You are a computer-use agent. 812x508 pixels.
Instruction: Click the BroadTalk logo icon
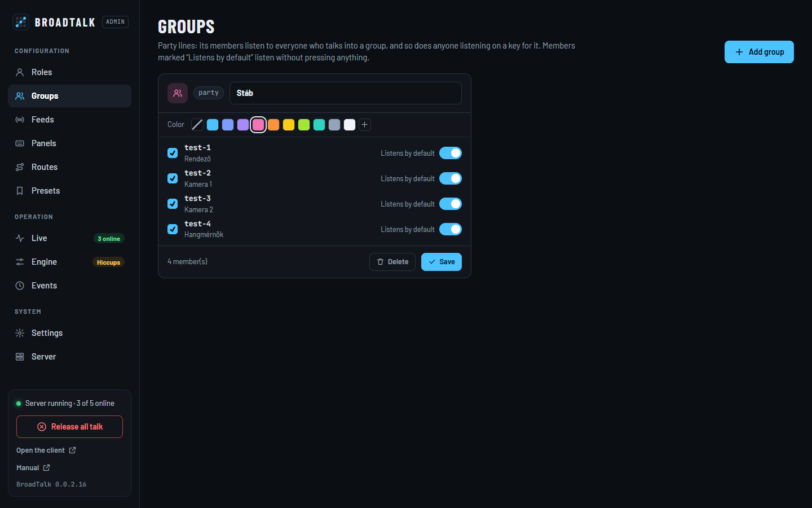[x=21, y=22]
